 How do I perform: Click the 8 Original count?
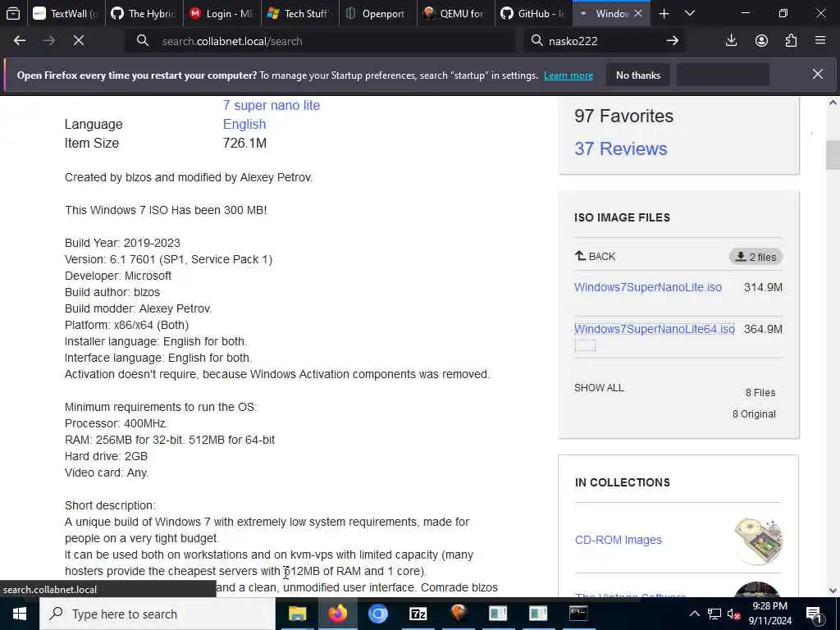[x=754, y=414]
